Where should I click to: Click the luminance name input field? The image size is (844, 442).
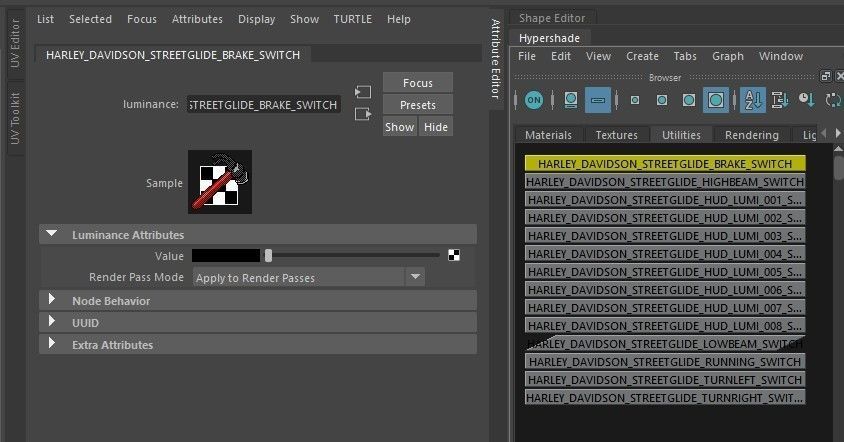coord(264,104)
